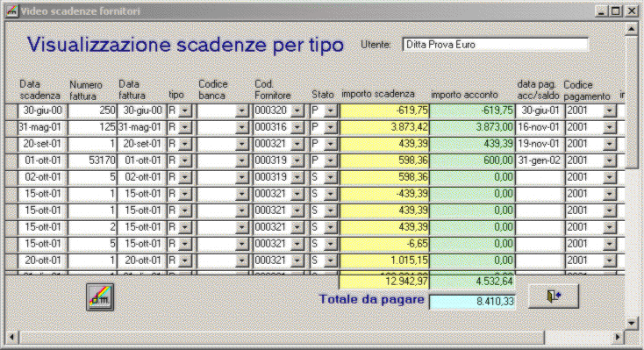Close the Video scadenze fornitori window
The width and height of the screenshot is (644, 350).
(631, 11)
